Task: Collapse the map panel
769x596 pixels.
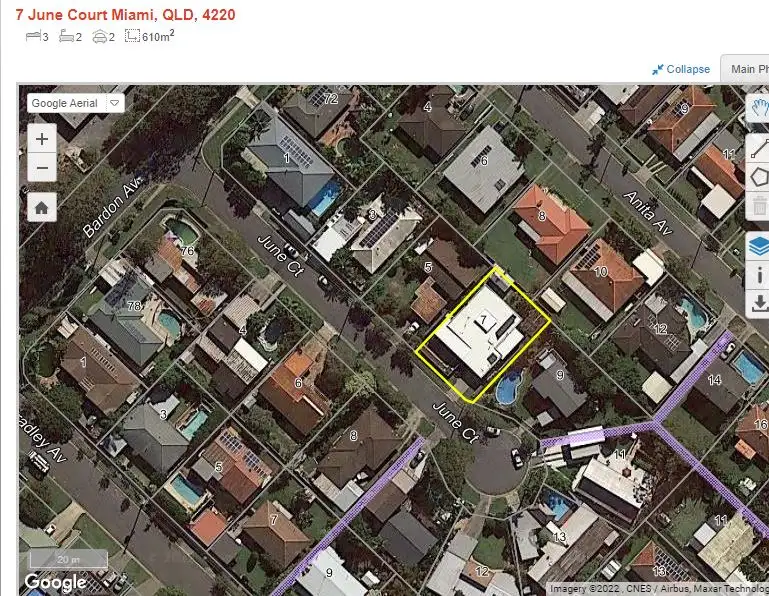Action: coord(681,69)
